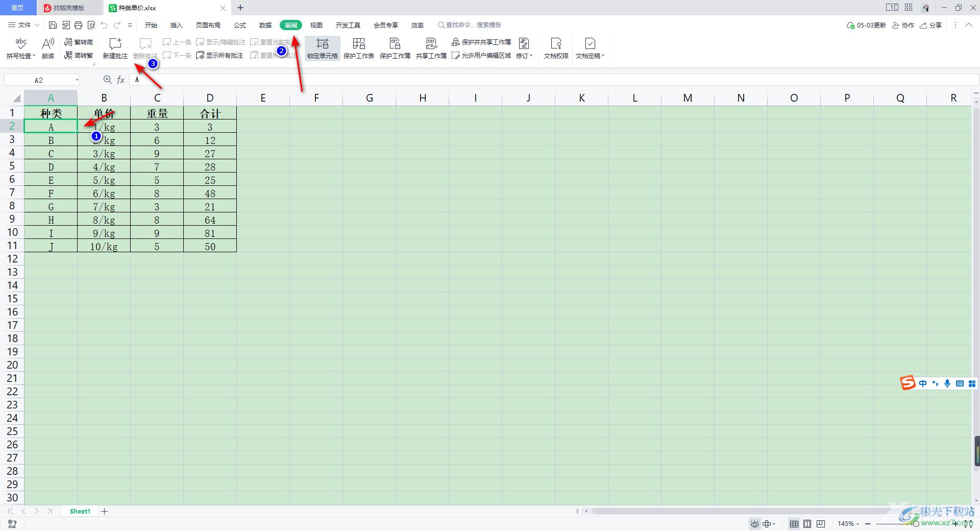Toggle Lock Cell (锁定单元格)
This screenshot has width=980, height=531.
(323, 49)
